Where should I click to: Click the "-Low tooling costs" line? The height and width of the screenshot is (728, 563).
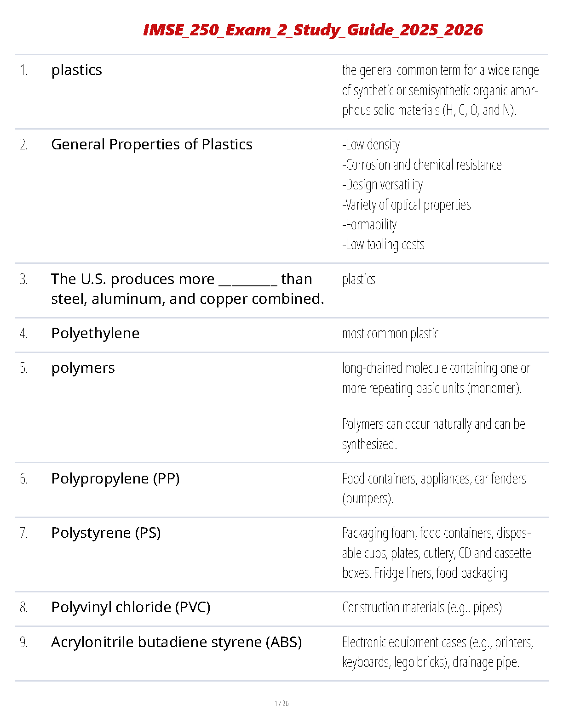[x=383, y=245]
